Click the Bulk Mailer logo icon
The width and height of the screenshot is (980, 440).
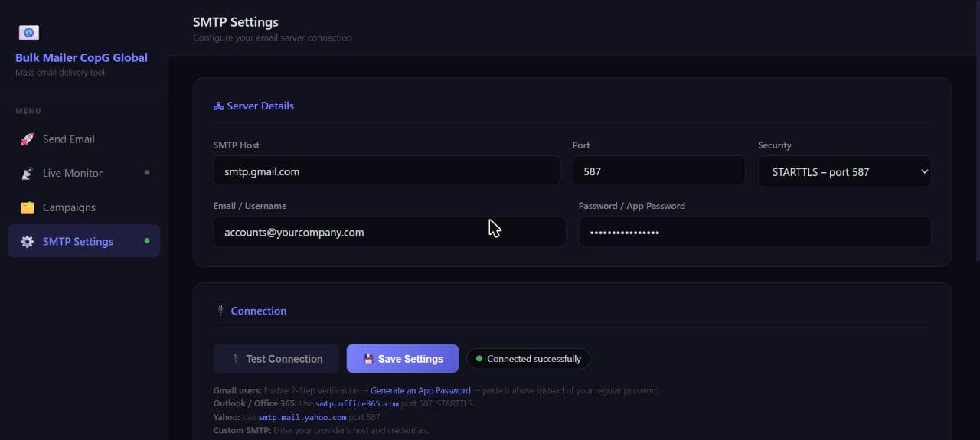pyautogui.click(x=29, y=33)
